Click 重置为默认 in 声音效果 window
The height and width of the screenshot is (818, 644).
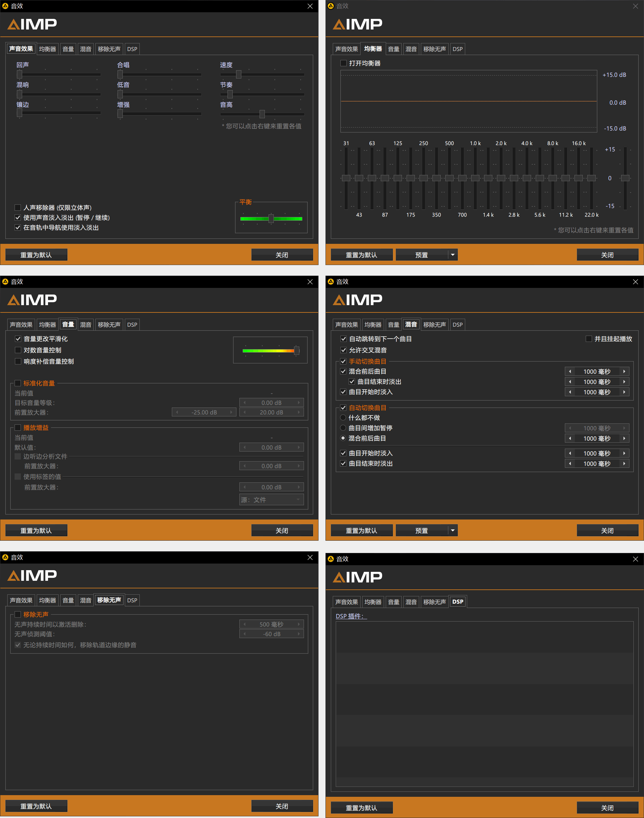(36, 255)
